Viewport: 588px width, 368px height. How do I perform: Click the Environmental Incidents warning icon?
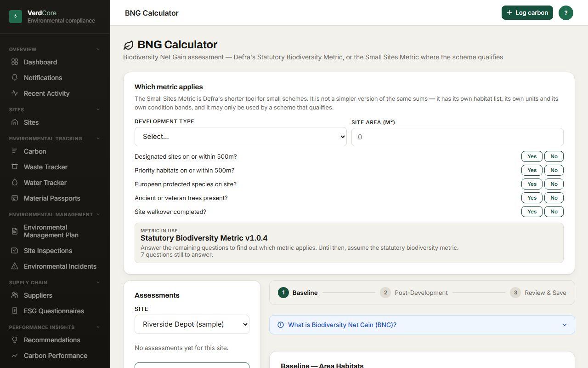15,266
